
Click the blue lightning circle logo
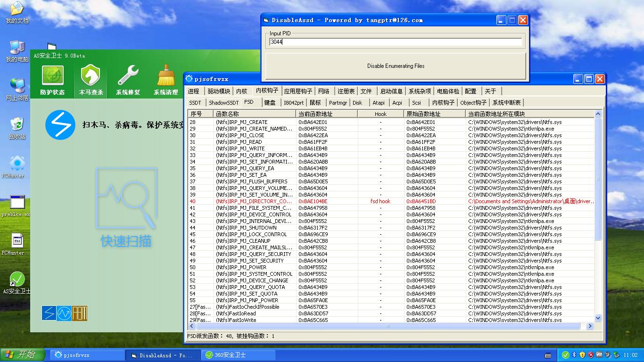(x=60, y=125)
